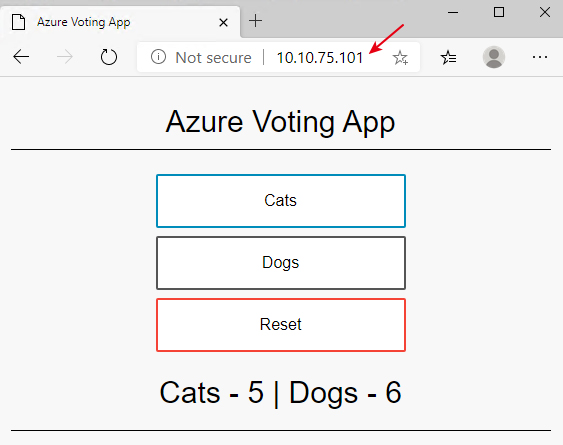The width and height of the screenshot is (563, 445).
Task: Open a new tab with plus button
Action: coord(255,21)
